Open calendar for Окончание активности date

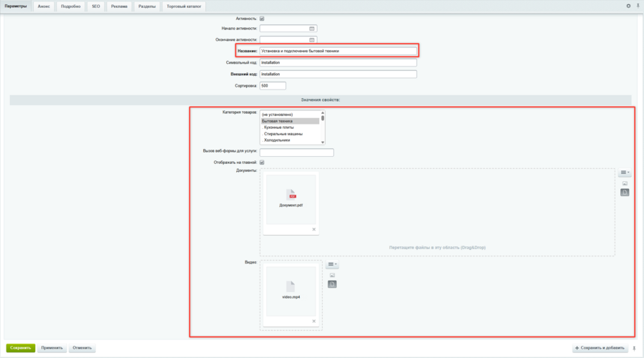pos(312,40)
